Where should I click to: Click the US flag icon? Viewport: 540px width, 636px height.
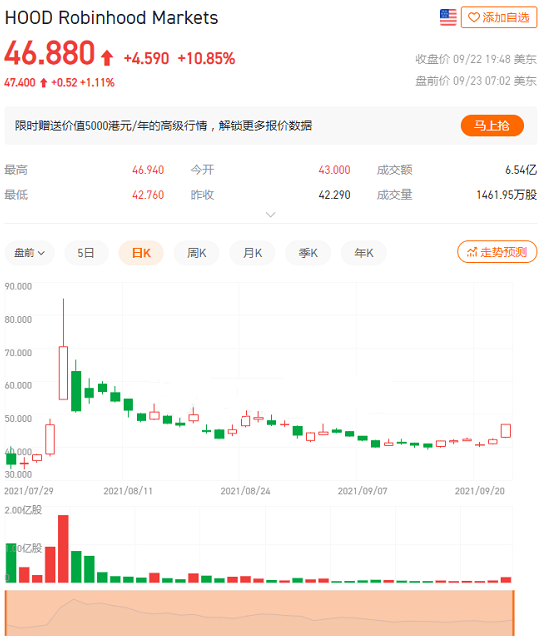(x=448, y=17)
